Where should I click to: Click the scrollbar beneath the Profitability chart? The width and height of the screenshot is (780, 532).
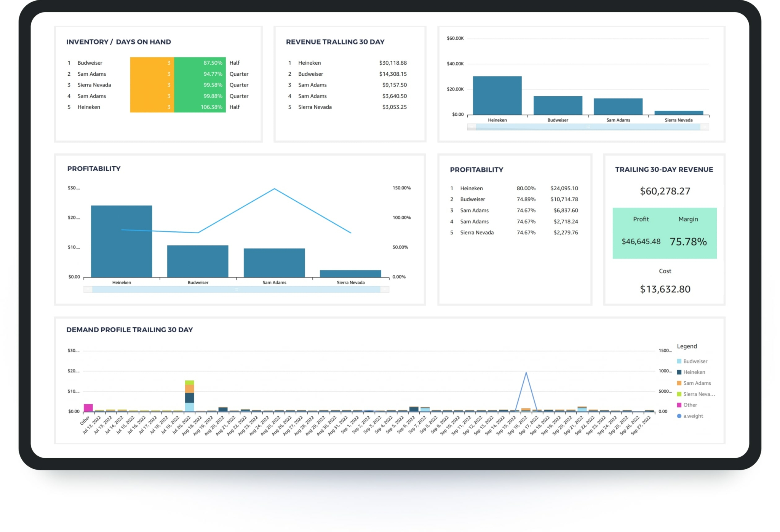tap(236, 289)
